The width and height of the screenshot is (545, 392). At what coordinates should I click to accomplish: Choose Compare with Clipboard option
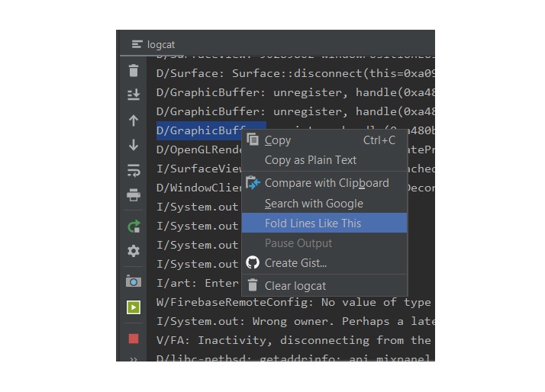coord(327,183)
